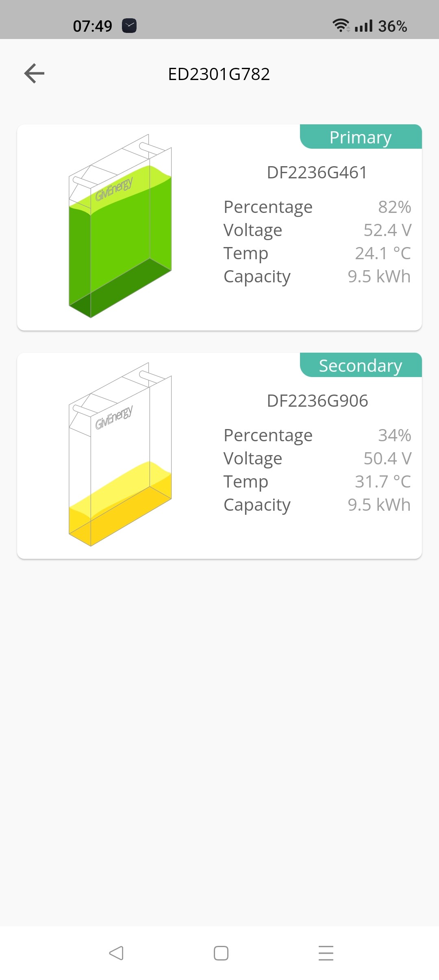This screenshot has width=439, height=980.
Task: Tap the Android home square button
Action: coord(221,953)
